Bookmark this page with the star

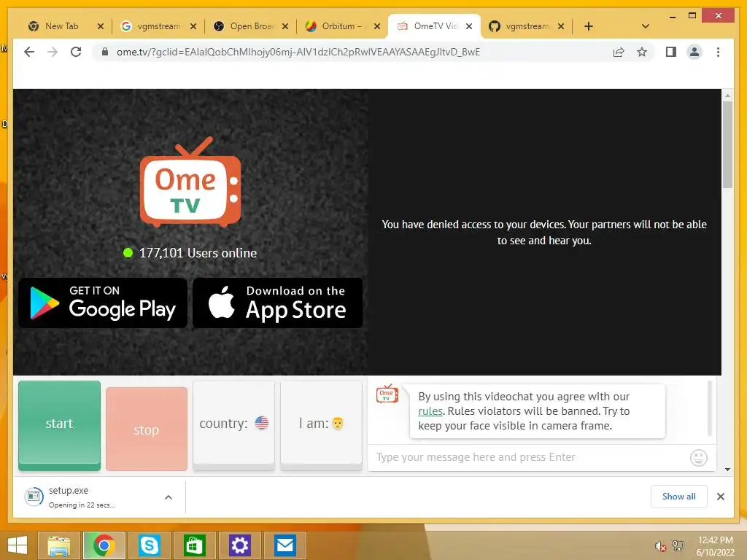click(642, 52)
